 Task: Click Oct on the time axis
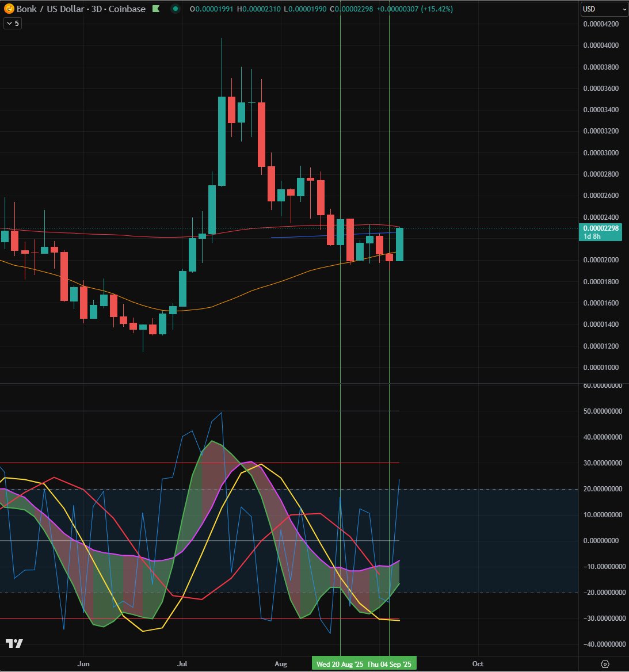[x=478, y=663]
